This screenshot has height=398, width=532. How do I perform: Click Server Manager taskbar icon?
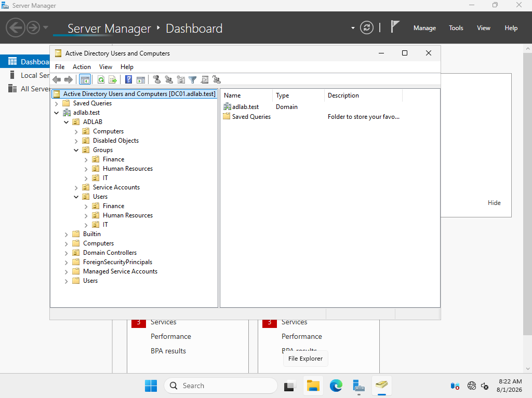coord(358,386)
